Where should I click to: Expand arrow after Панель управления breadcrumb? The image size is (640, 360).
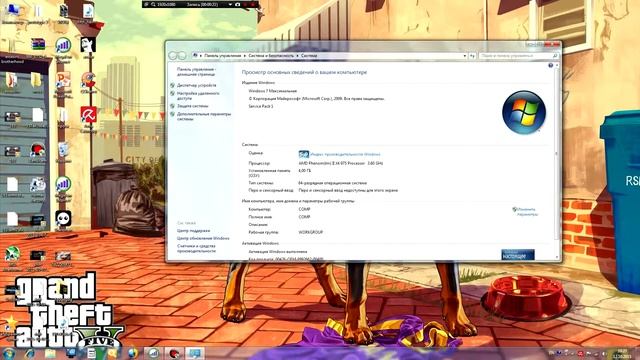[x=244, y=56]
